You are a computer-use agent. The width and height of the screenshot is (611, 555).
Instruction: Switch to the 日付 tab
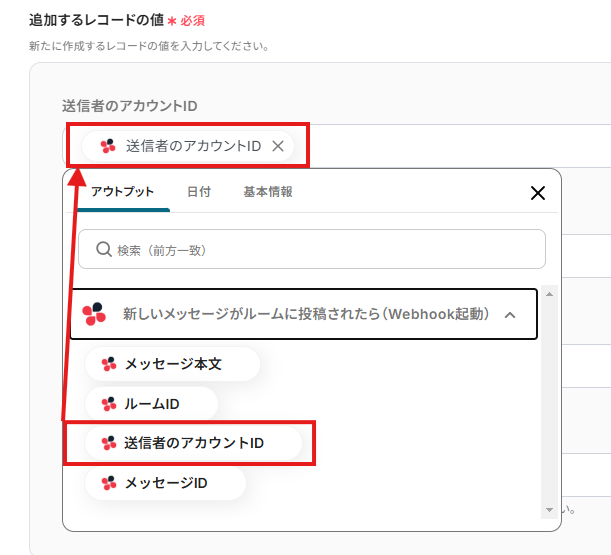click(x=199, y=192)
